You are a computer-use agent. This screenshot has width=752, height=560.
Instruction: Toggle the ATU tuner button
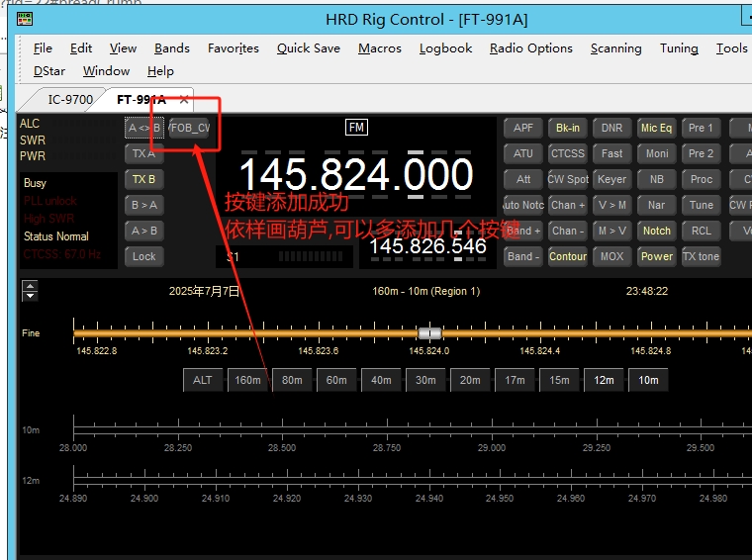click(x=523, y=154)
